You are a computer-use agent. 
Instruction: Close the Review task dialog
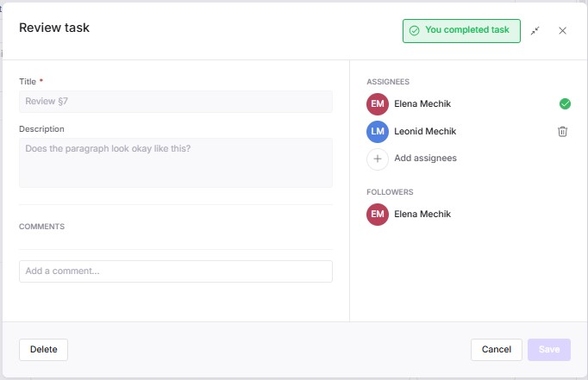(562, 30)
